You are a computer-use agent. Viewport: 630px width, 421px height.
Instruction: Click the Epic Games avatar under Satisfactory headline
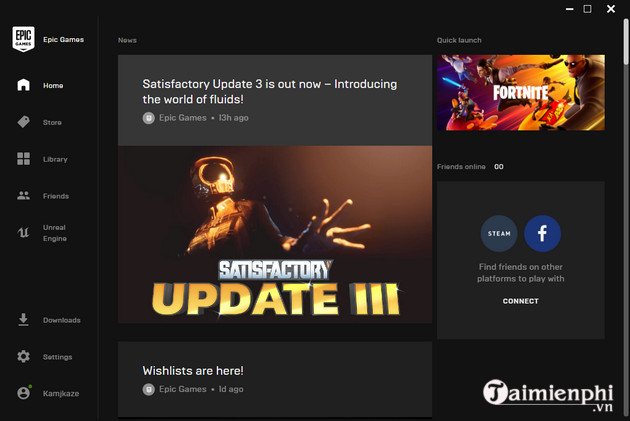149,118
